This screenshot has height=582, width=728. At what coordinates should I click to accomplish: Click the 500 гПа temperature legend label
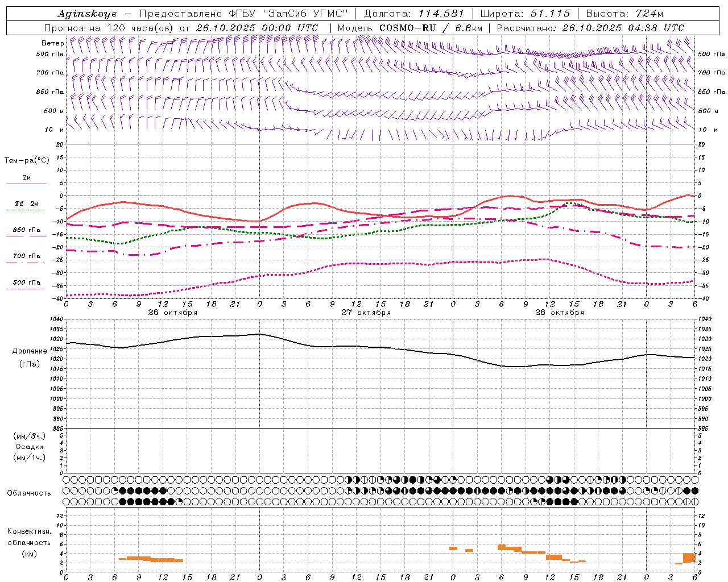[x=27, y=282]
